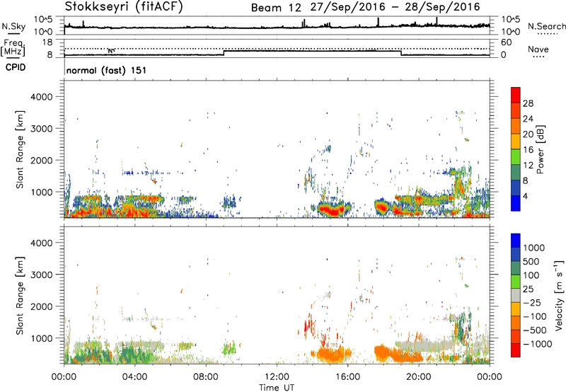Click the 08:00 time tick label
The height and width of the screenshot is (392, 566).
pos(206,377)
